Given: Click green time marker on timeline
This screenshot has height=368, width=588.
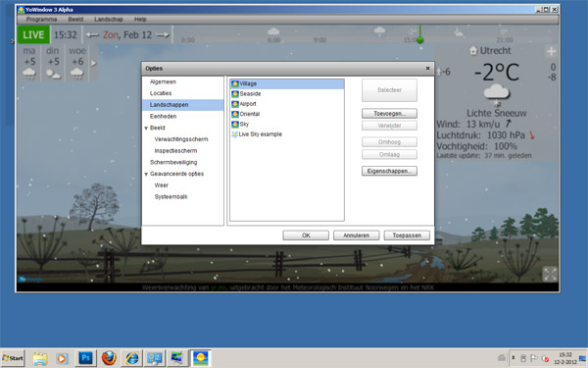Looking at the screenshot, I should tap(420, 39).
